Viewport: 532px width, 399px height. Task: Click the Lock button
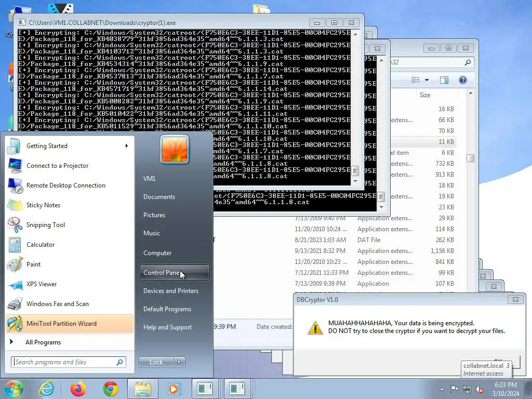pos(156,362)
